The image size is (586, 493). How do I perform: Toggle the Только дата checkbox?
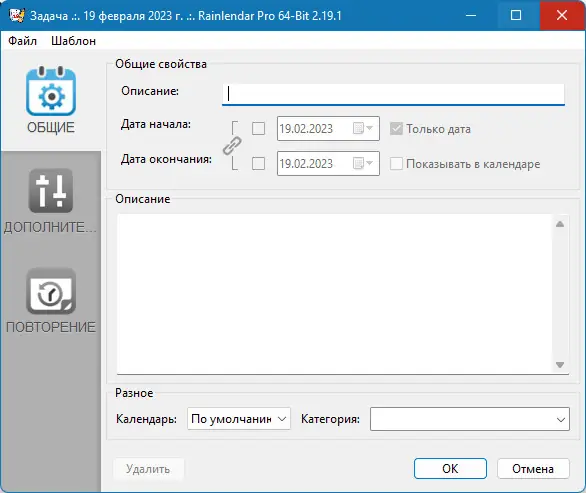[396, 129]
